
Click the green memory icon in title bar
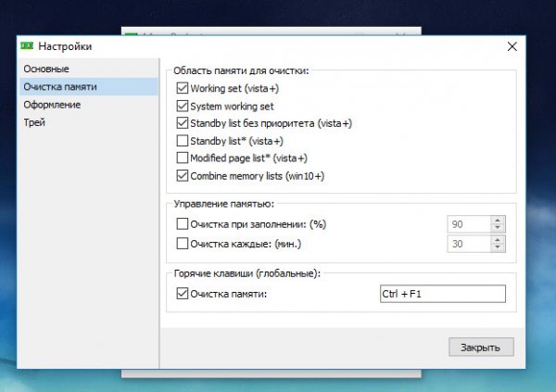[x=27, y=45]
